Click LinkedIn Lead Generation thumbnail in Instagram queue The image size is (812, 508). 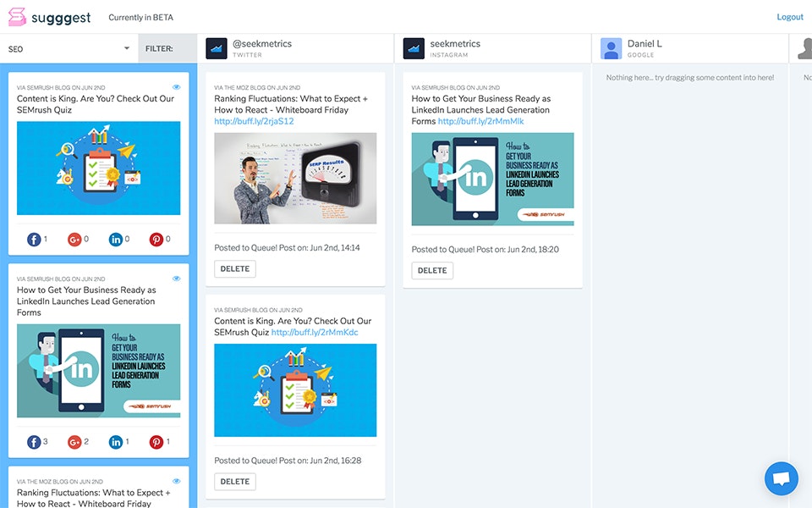[x=492, y=179]
